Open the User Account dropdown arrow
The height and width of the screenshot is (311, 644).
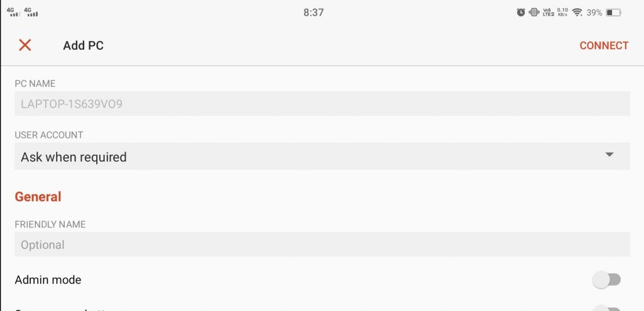coord(609,155)
